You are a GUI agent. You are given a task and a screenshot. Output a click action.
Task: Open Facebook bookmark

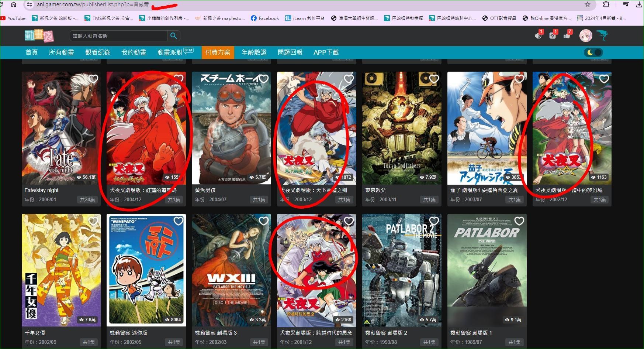tap(265, 18)
